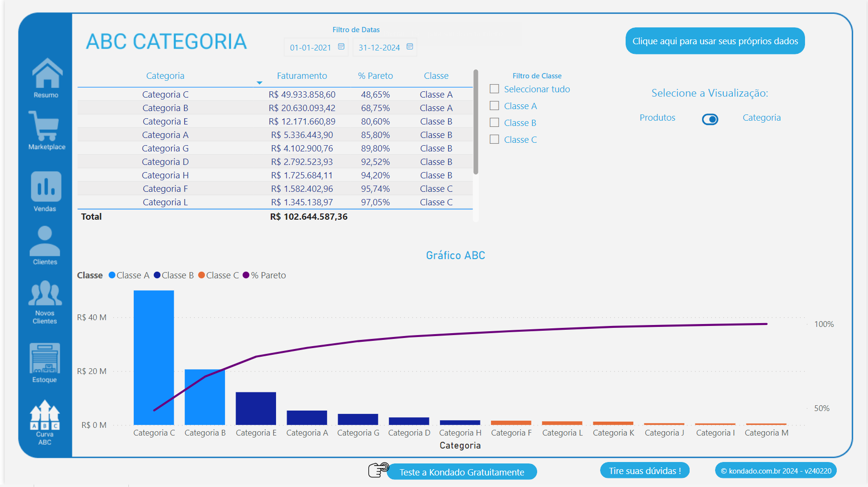Open the sort dropdown on Categoria column
This screenshot has height=487, width=868.
click(x=258, y=83)
